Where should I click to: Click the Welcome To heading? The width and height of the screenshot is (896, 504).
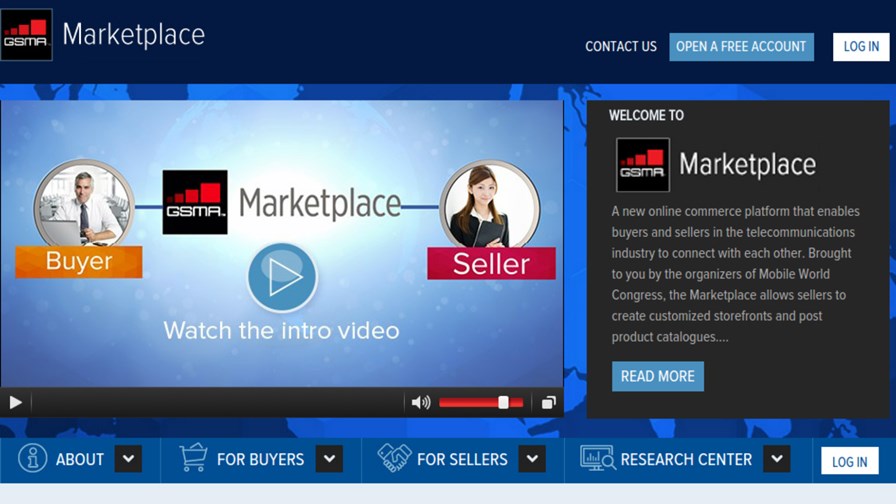point(646,115)
